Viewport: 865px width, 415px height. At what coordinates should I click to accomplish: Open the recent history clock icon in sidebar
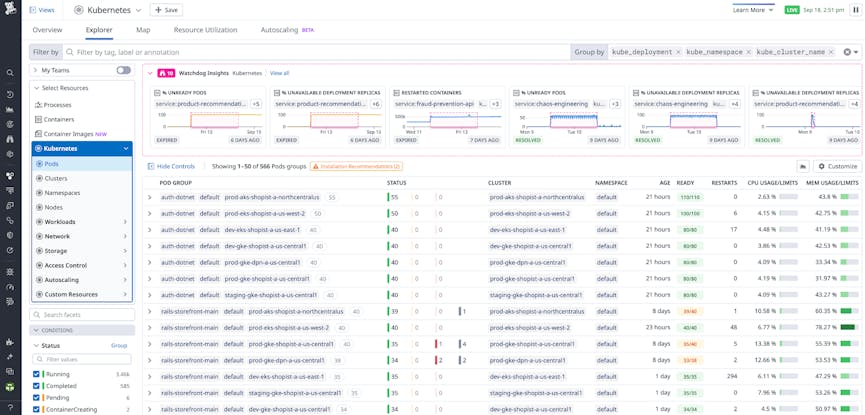point(10,95)
